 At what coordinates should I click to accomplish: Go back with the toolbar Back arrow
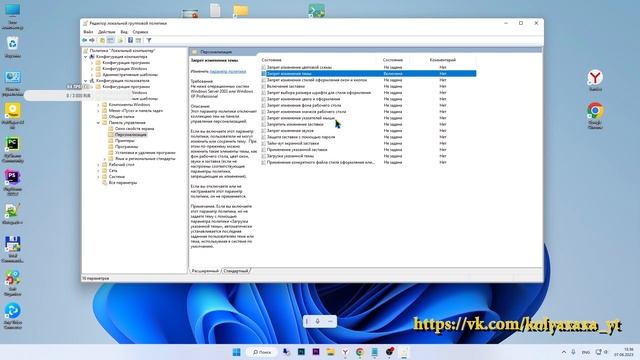click(x=84, y=40)
